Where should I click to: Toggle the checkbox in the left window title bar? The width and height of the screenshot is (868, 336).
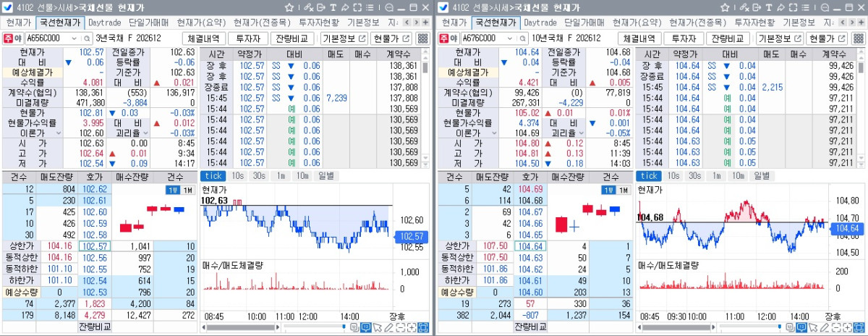tap(7, 7)
